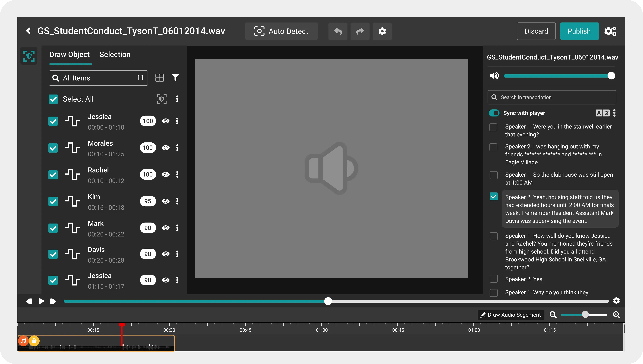Toggle visibility eye for Kim

[x=166, y=201]
